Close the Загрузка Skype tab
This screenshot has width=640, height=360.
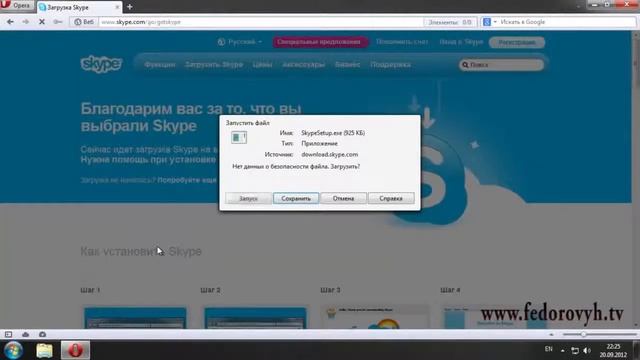click(x=117, y=7)
